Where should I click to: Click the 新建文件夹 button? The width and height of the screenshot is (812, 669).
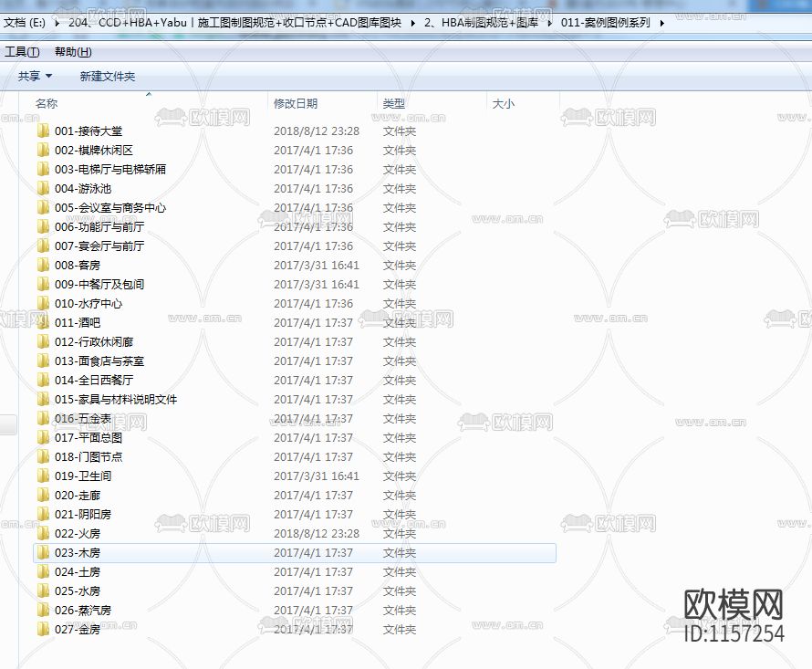108,76
